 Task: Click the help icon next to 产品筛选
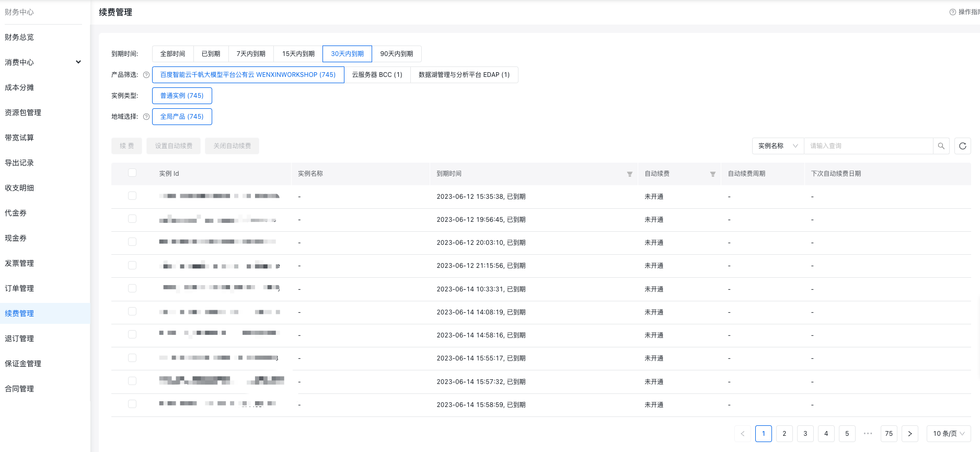146,75
